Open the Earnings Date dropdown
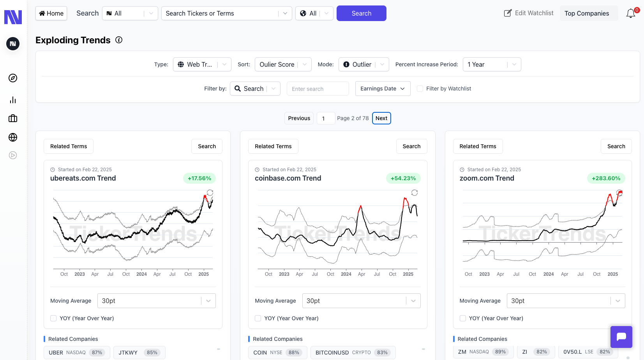 click(383, 89)
